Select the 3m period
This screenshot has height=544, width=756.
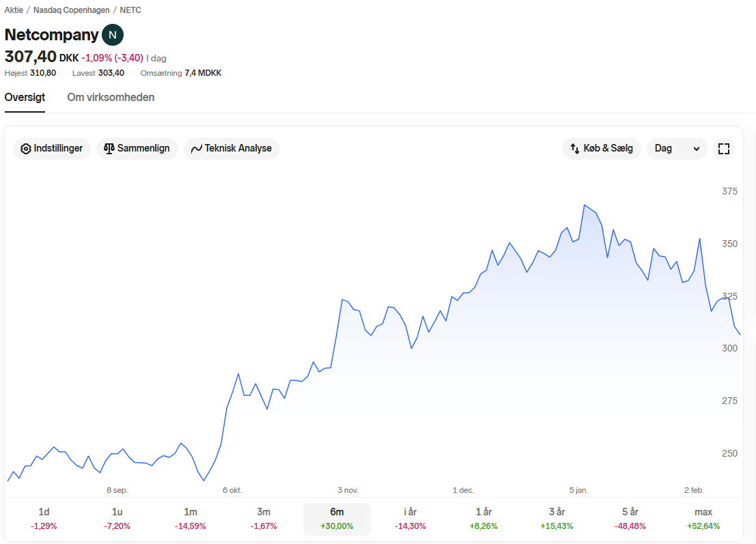click(x=264, y=519)
